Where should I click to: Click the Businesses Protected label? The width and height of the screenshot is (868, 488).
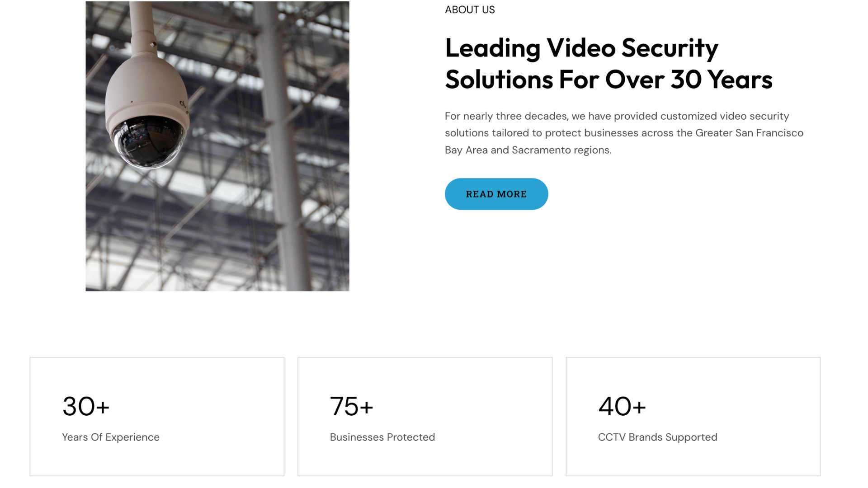(x=382, y=437)
